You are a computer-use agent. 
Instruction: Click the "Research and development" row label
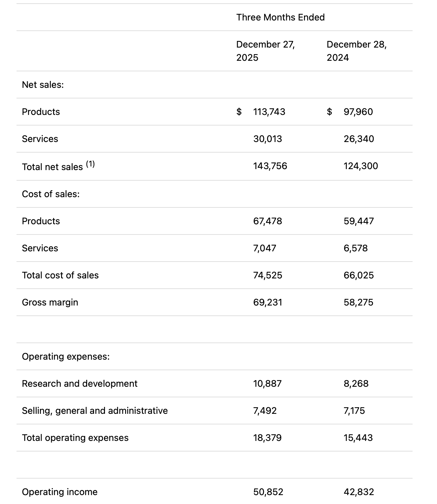click(x=80, y=383)
